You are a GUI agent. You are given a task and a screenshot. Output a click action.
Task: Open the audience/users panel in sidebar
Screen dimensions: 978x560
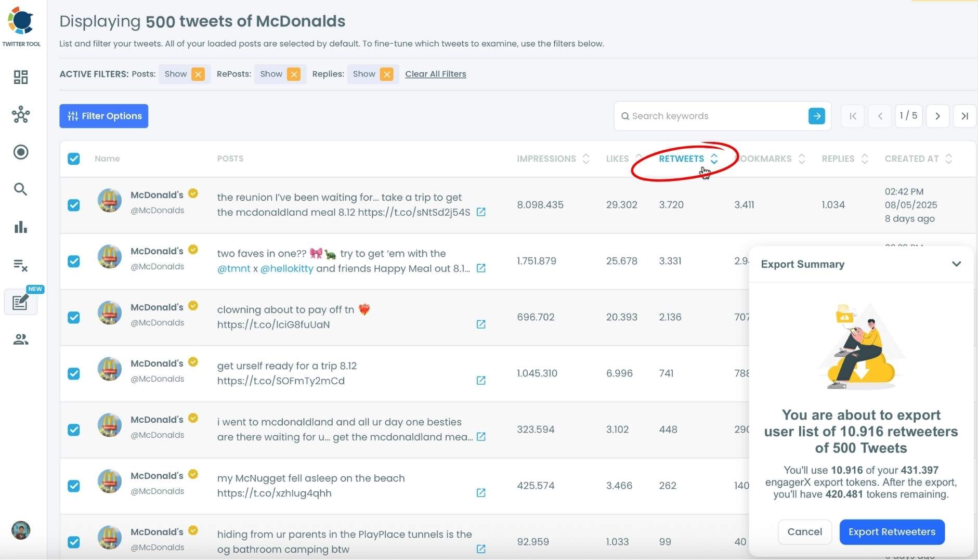point(21,340)
